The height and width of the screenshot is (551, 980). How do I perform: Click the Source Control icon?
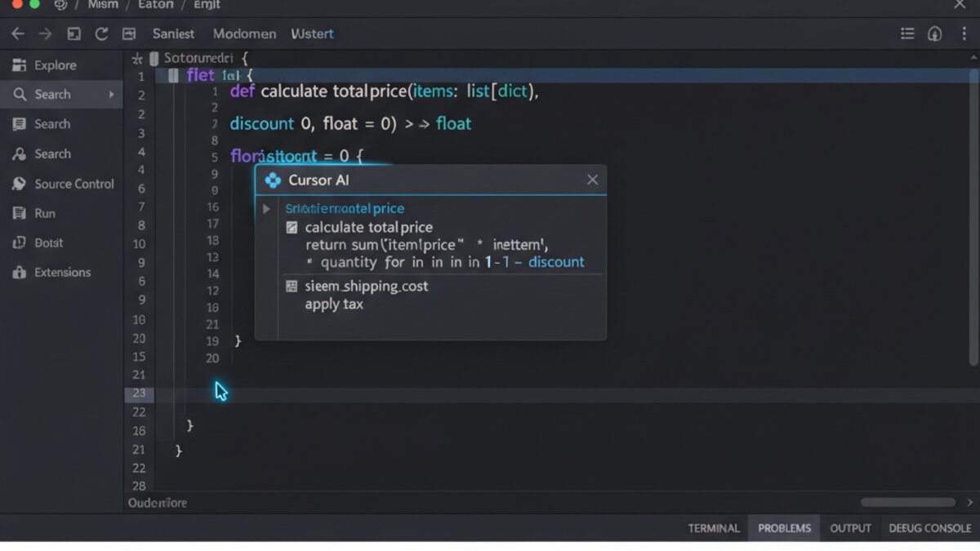[x=19, y=184]
